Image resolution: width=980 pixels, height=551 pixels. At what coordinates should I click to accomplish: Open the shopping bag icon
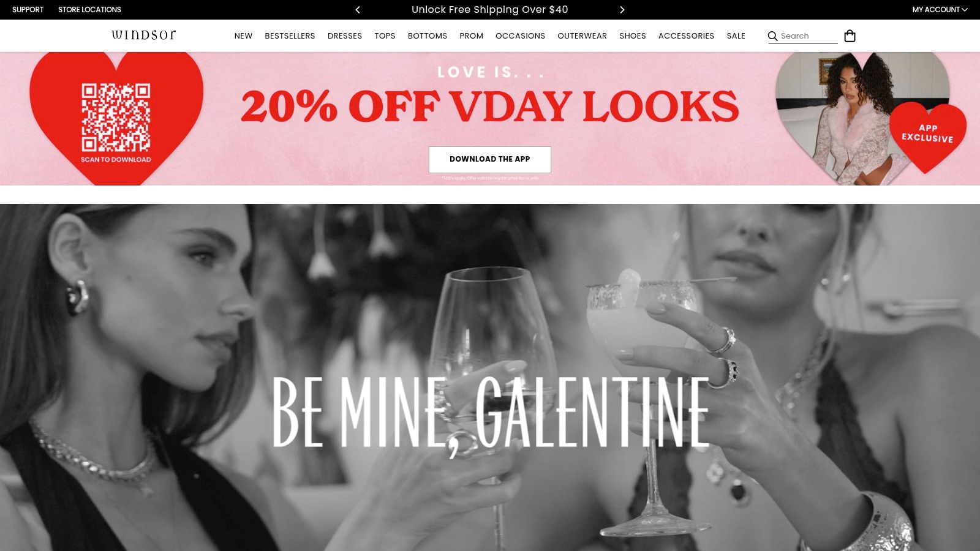pos(850,36)
